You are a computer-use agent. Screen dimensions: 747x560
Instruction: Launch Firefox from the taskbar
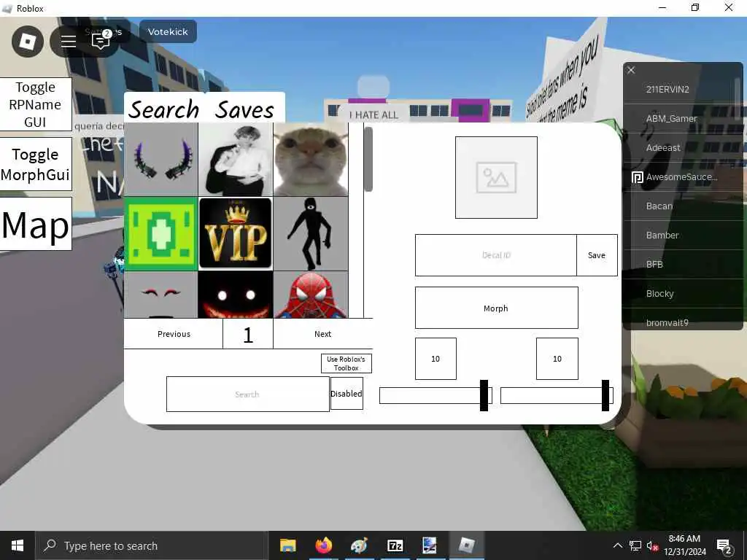click(x=323, y=545)
